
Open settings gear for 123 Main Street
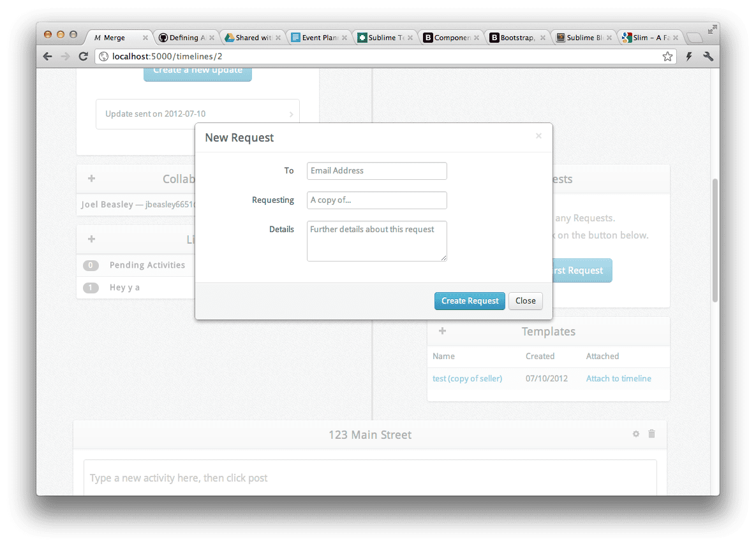click(x=635, y=434)
